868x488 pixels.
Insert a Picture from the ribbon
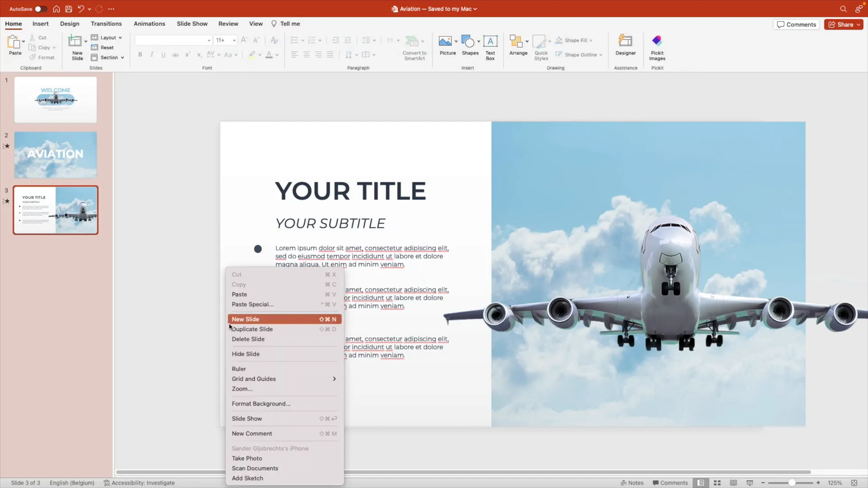(x=445, y=41)
